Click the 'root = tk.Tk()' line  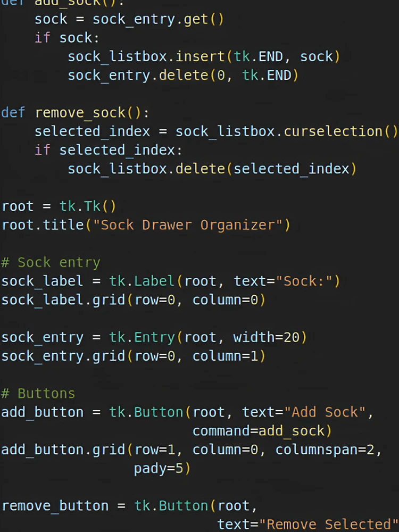(59, 206)
